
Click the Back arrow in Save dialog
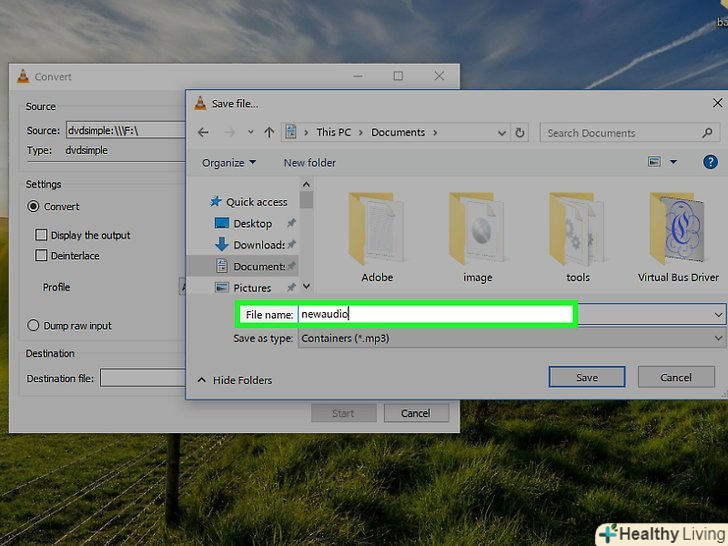(x=203, y=132)
